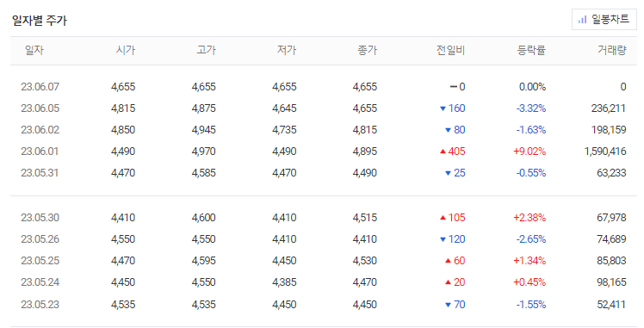Click the +9.02% change rate
This screenshot has width=644, height=328.
529,152
